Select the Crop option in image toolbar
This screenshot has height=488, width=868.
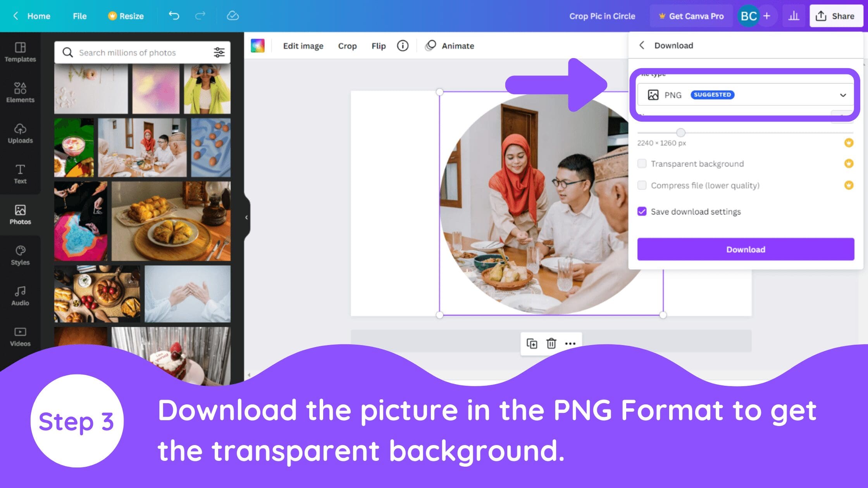pos(347,45)
